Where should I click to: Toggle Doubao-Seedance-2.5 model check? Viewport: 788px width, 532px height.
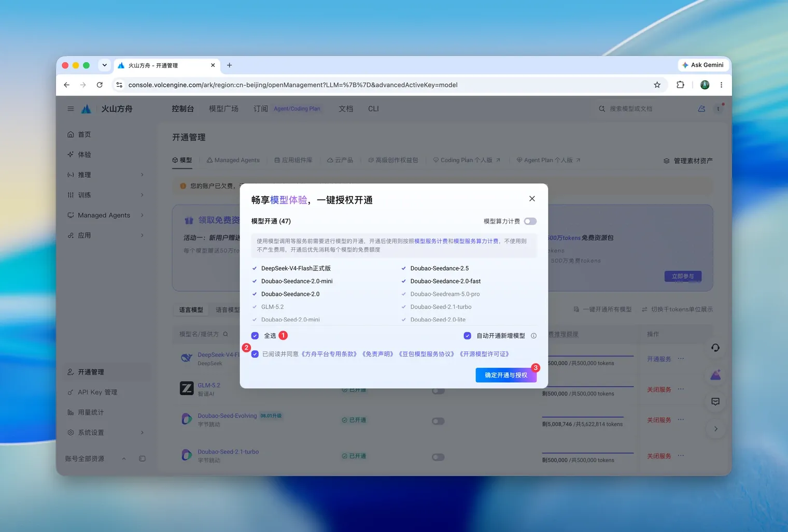tap(404, 268)
